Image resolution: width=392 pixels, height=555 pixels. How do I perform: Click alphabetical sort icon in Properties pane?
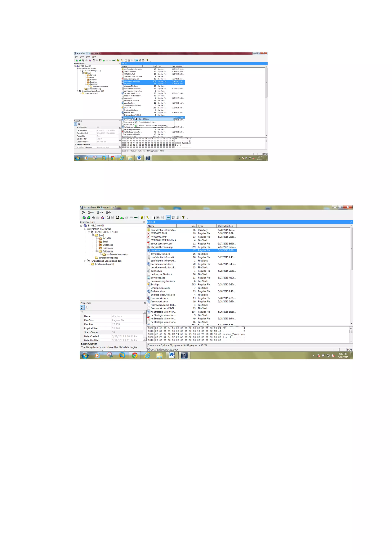pyautogui.click(x=87, y=308)
